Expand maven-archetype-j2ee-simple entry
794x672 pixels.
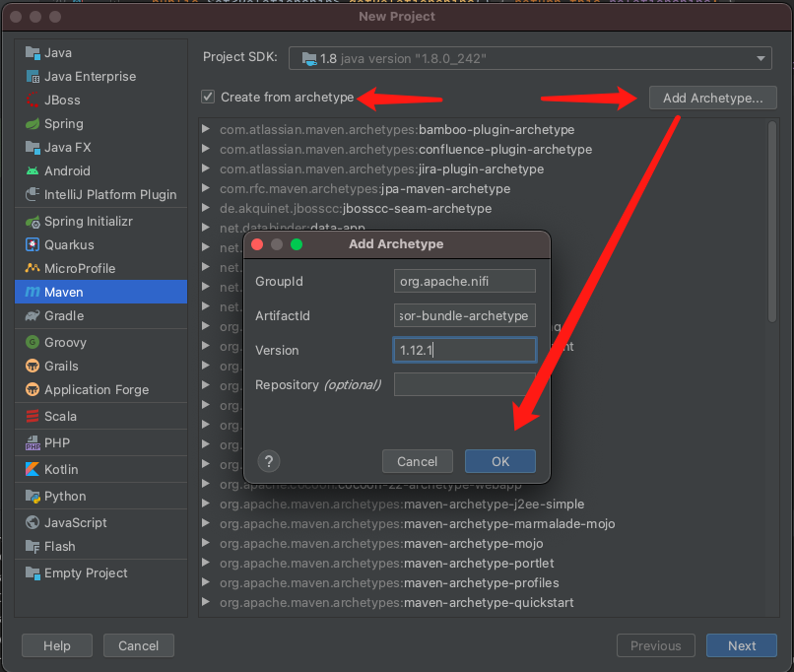206,504
